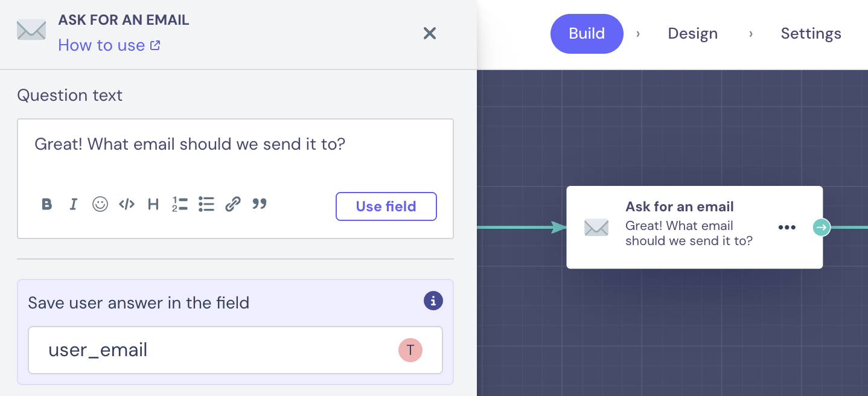Image resolution: width=868 pixels, height=396 pixels.
Task: Open the How to use link
Action: tap(109, 45)
